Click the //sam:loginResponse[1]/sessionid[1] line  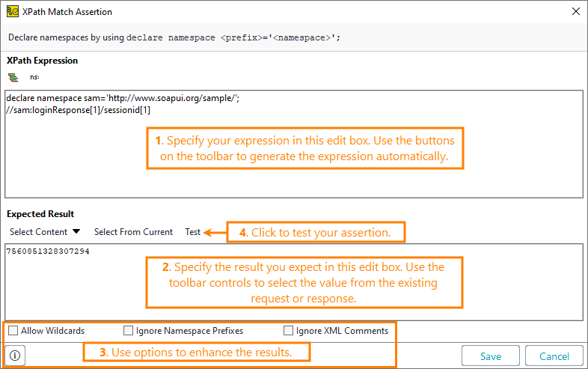(x=79, y=110)
